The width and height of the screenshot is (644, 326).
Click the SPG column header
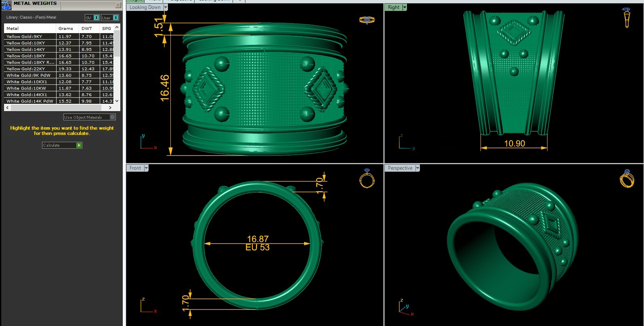pos(107,28)
